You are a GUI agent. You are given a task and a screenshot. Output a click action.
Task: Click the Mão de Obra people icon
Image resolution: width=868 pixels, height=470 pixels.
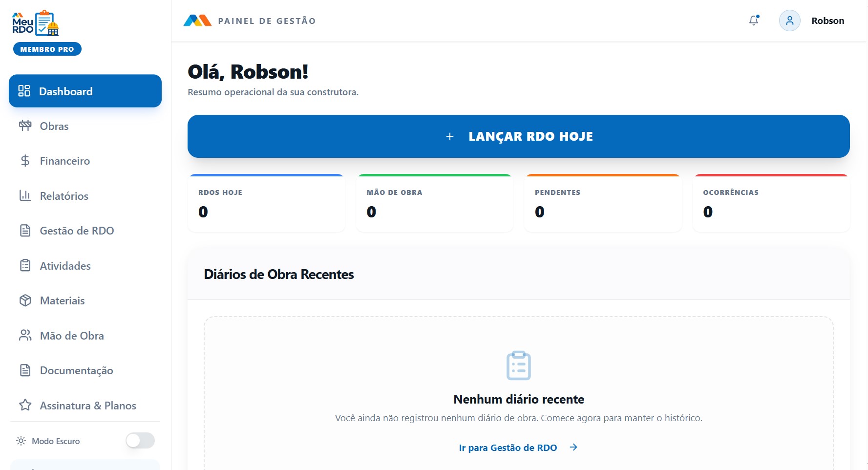tap(25, 336)
